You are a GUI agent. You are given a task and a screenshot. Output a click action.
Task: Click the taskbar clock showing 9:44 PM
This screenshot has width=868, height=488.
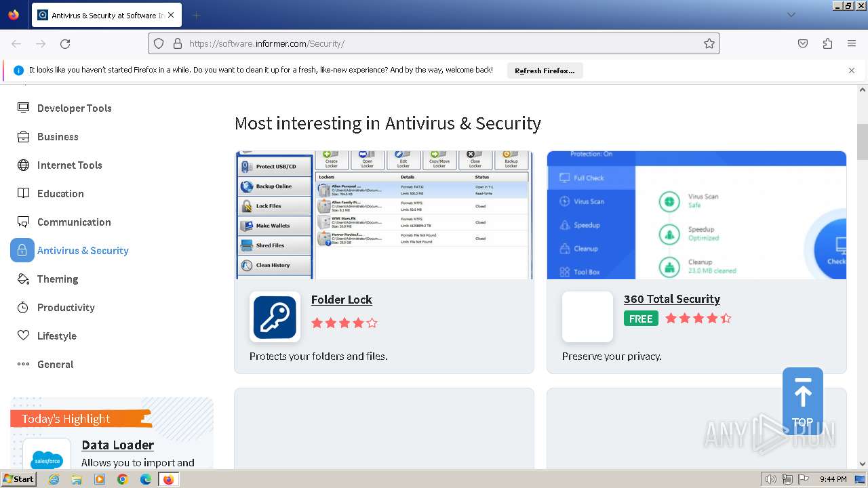833,479
